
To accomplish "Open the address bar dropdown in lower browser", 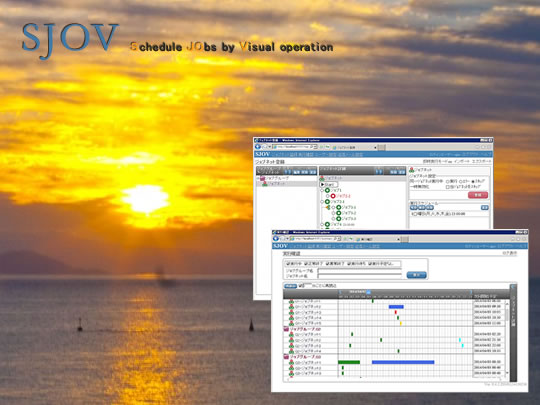I will pos(339,239).
